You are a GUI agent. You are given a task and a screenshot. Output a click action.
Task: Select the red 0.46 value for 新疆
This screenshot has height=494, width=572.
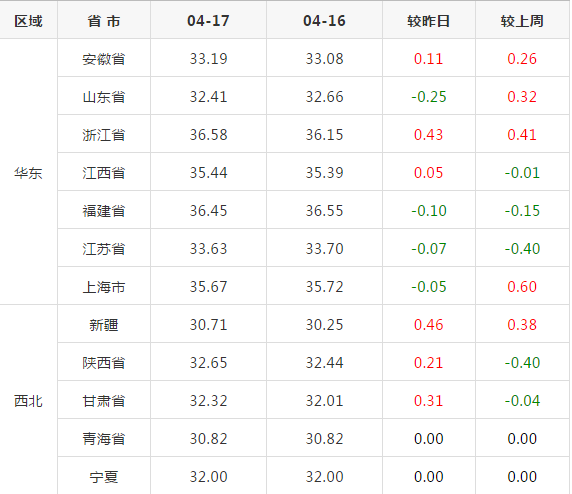click(x=429, y=325)
